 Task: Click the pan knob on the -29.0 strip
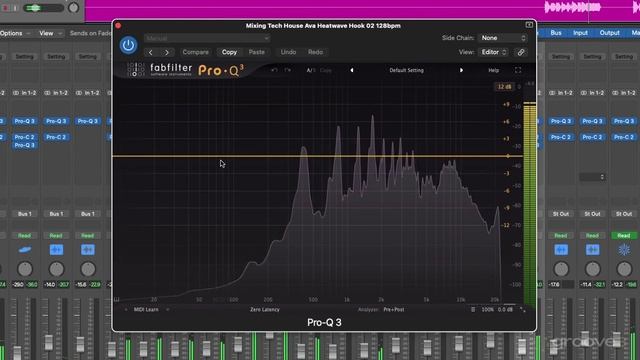[25, 269]
